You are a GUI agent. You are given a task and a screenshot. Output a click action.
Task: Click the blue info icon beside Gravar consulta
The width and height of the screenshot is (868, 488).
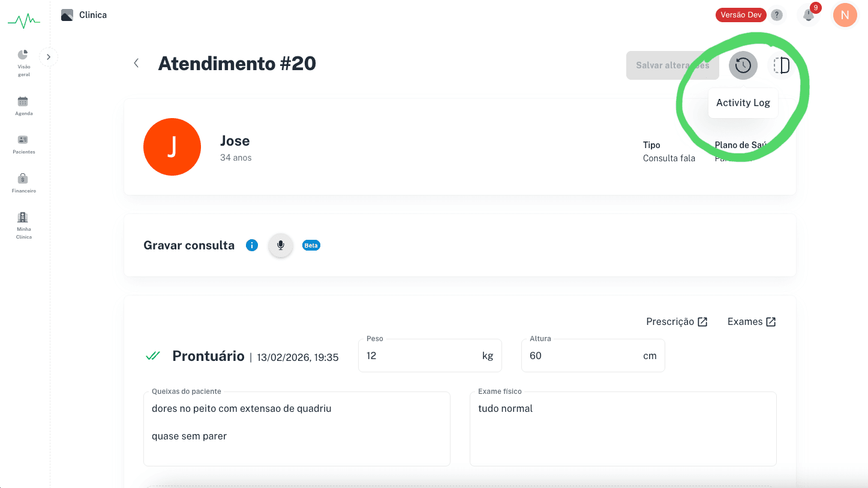tap(252, 245)
